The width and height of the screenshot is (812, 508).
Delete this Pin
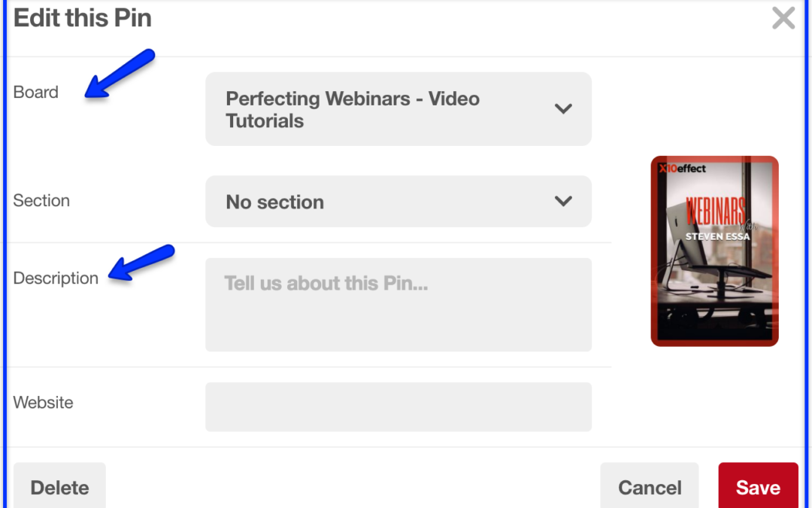coord(59,486)
